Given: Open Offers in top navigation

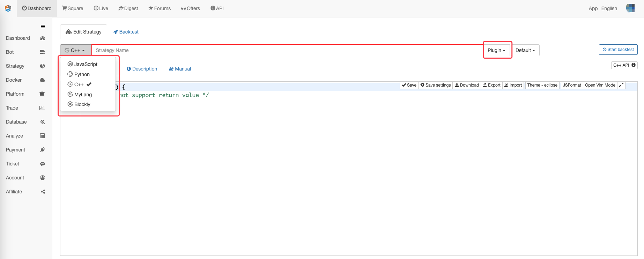Looking at the screenshot, I should (x=191, y=8).
